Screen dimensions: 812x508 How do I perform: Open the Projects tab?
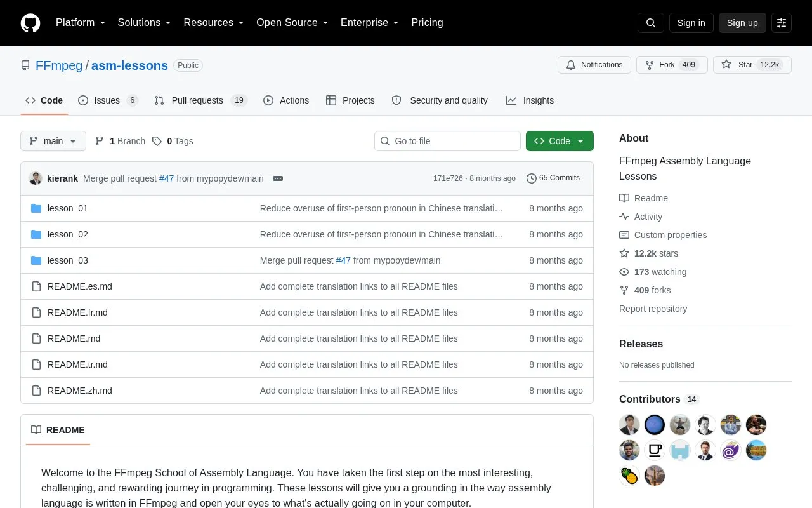click(350, 100)
